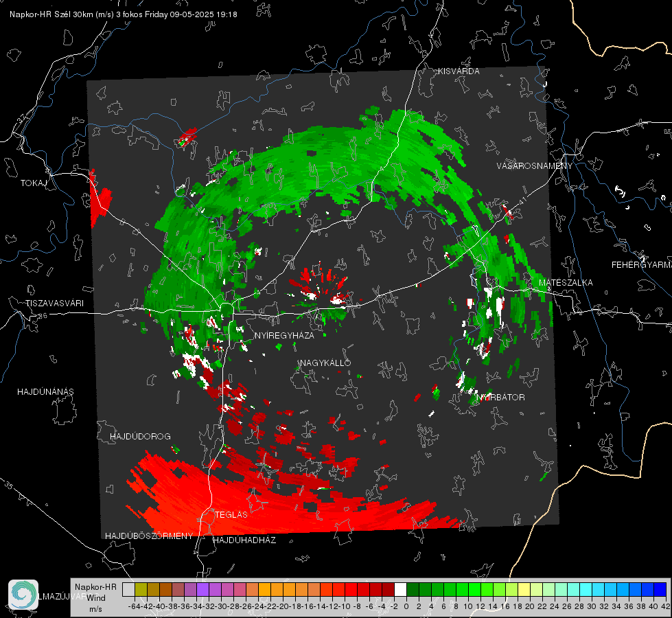
Task: Click road number 35 at lower left
Action: click(x=9, y=485)
